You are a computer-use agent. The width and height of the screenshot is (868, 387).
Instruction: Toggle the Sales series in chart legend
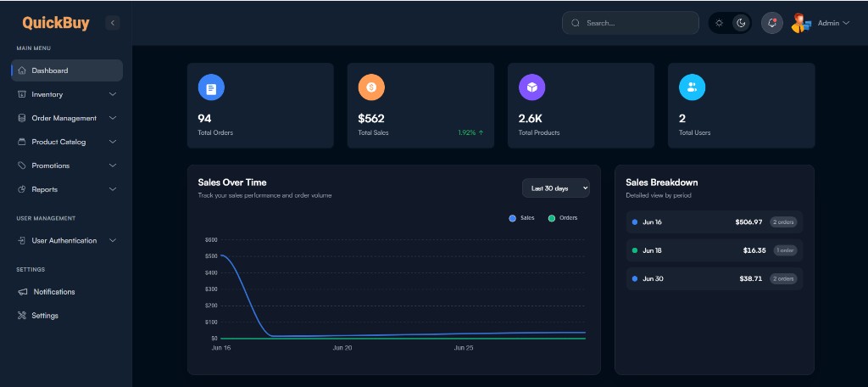521,218
